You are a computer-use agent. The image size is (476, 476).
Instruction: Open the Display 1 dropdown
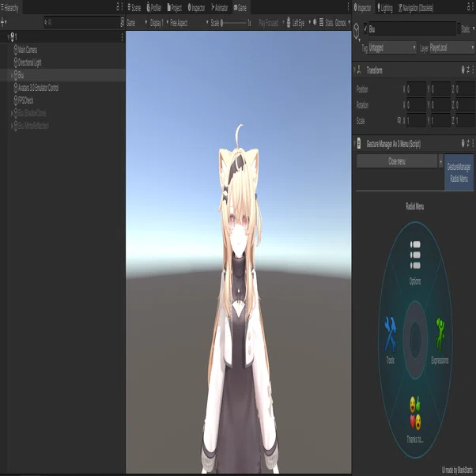[159, 23]
